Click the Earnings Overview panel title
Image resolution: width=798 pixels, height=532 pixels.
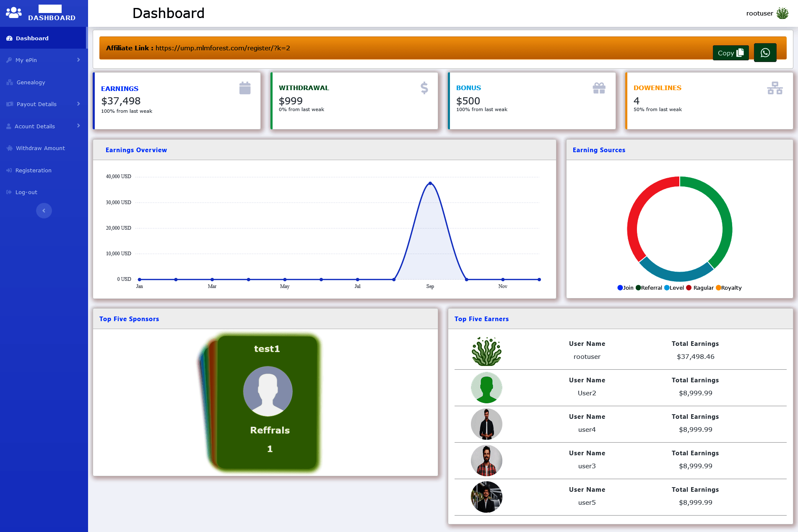pyautogui.click(x=136, y=150)
